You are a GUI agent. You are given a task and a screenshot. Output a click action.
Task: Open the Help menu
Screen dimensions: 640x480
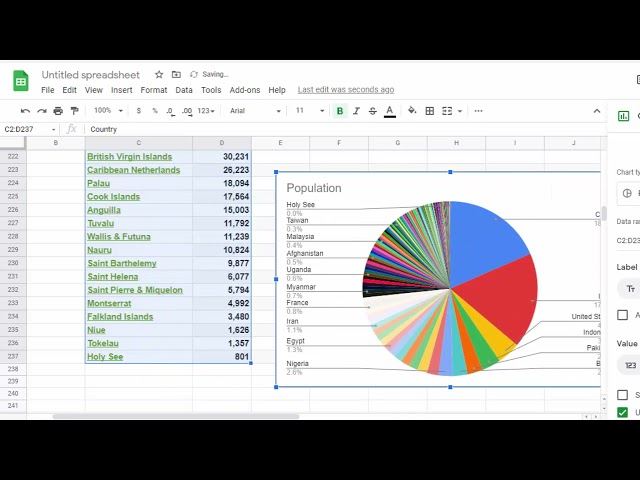pos(277,90)
